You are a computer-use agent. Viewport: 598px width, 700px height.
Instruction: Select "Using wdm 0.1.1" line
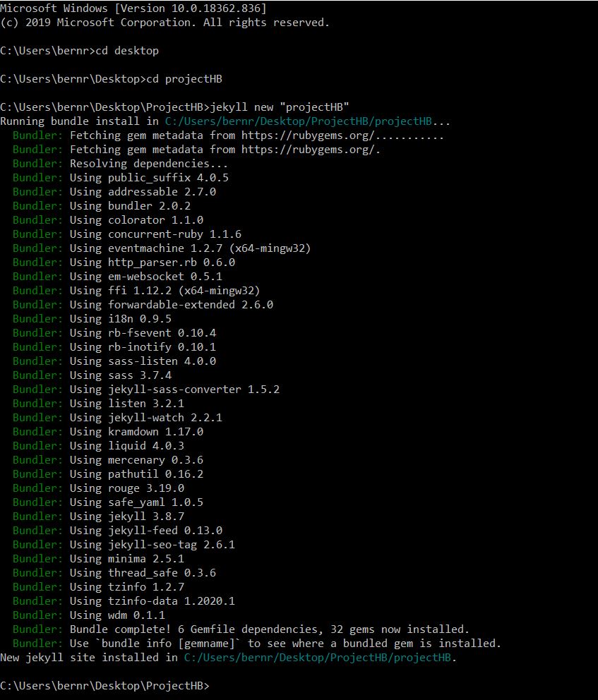[x=89, y=615]
